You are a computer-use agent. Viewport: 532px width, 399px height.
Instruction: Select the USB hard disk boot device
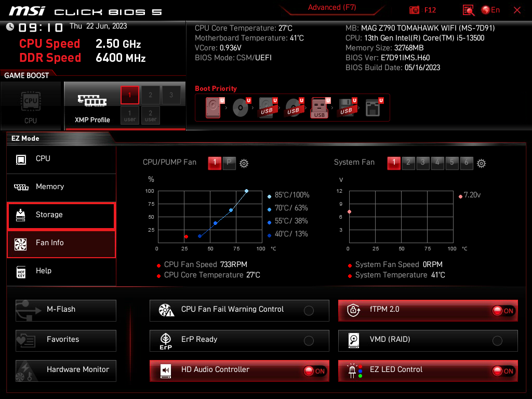click(x=268, y=108)
